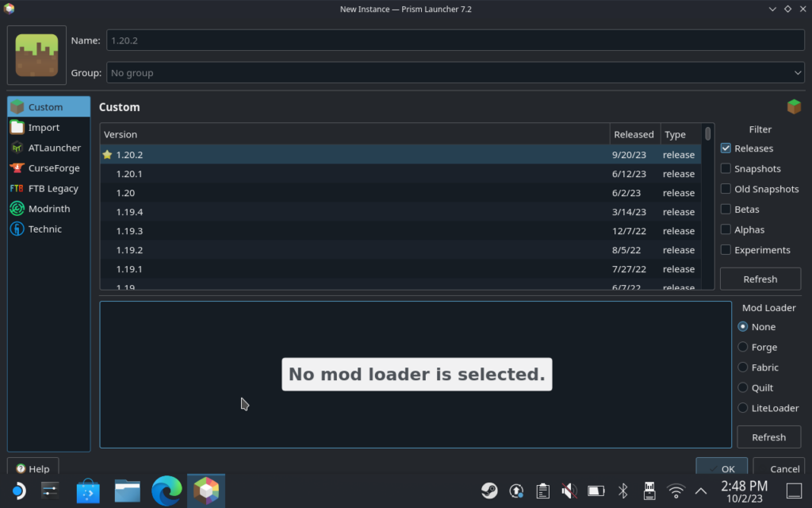Click the Name input field
This screenshot has width=812, height=508.
[455, 40]
